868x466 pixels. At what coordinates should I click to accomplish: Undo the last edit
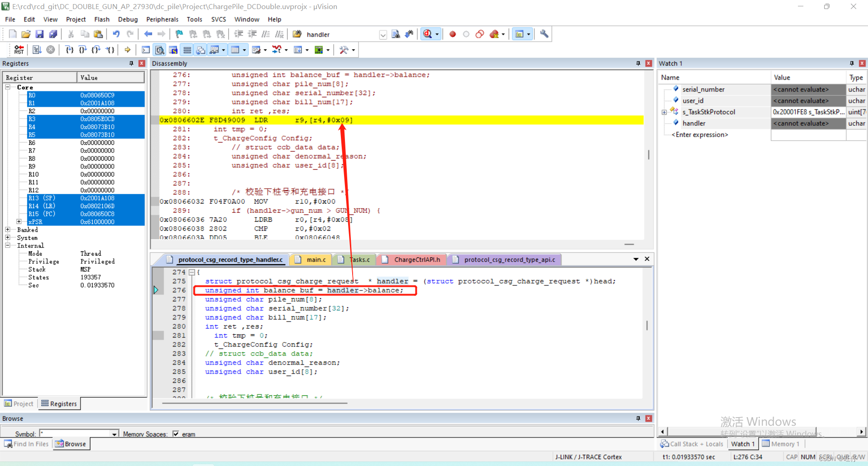[116, 34]
